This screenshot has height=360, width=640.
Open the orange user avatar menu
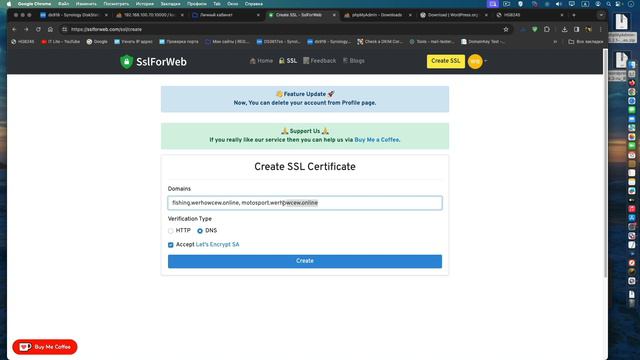click(x=476, y=61)
